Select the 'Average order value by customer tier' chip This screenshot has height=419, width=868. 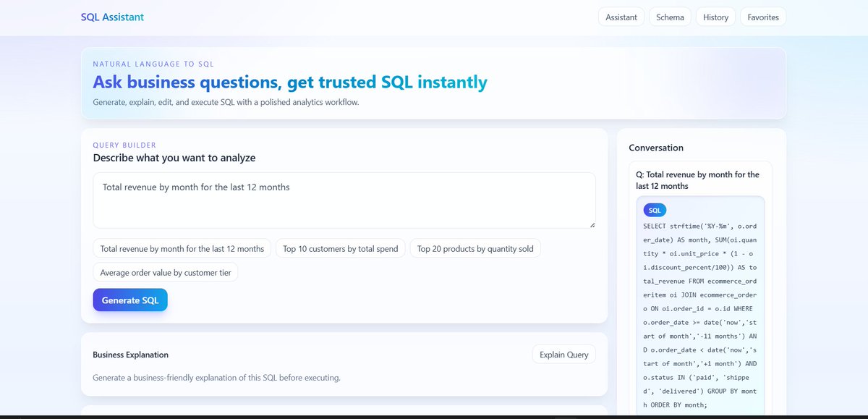(x=166, y=272)
